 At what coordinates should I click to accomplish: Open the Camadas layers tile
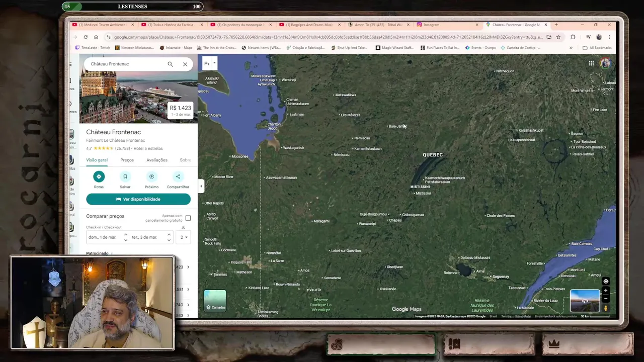tap(215, 301)
